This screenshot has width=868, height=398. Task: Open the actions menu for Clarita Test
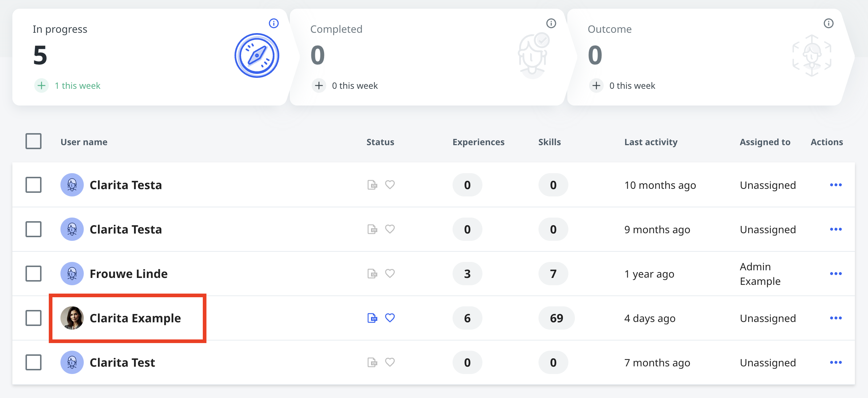(x=836, y=362)
